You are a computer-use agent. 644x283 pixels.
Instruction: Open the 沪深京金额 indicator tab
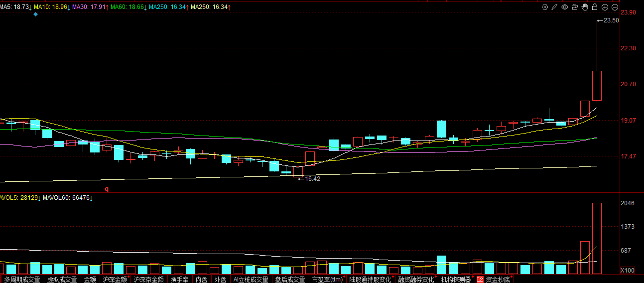tap(148, 280)
